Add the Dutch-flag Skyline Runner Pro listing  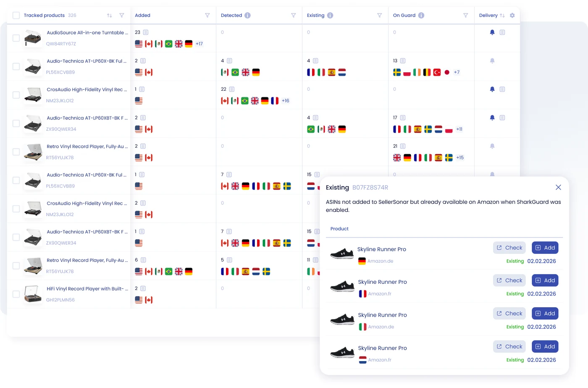point(545,346)
